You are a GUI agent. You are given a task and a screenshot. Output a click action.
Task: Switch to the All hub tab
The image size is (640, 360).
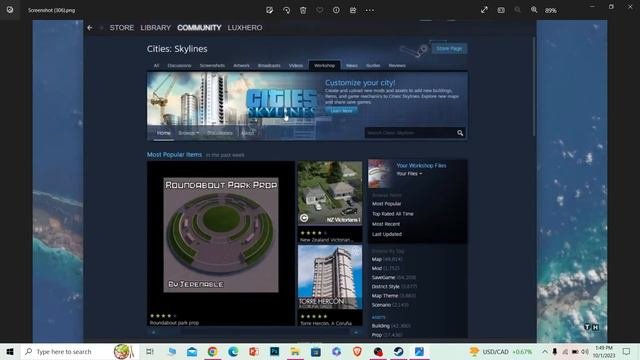click(156, 65)
